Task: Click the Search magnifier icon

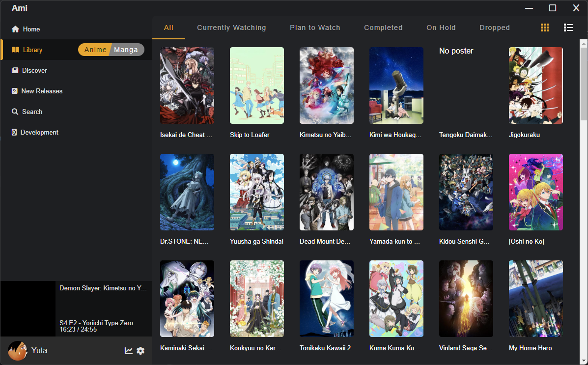Action: 15,112
